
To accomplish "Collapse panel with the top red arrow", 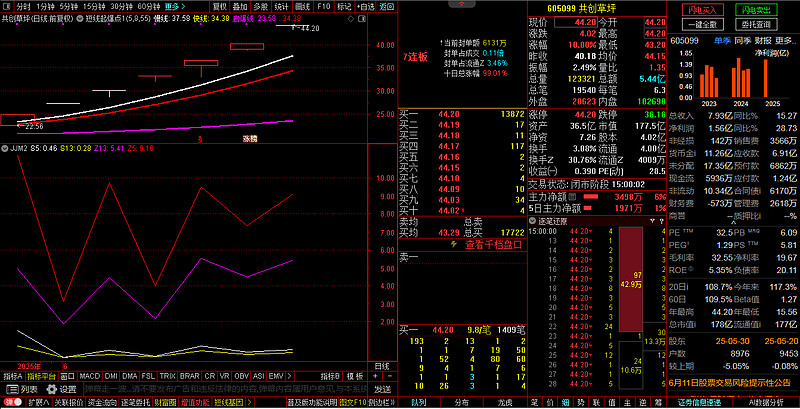I will click(x=462, y=4).
